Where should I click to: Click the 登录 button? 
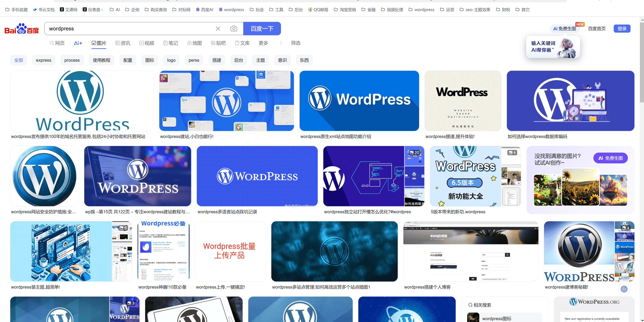coord(622,29)
